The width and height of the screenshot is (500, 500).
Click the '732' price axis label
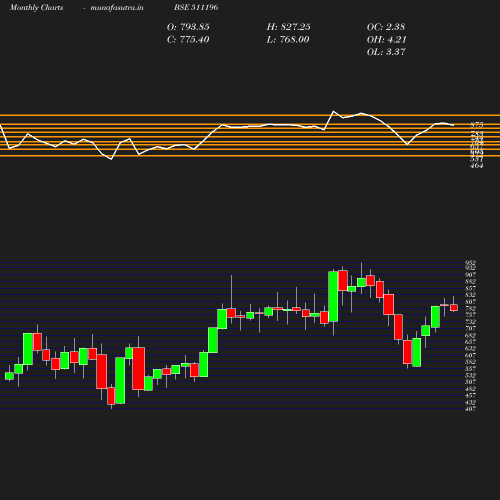point(471,322)
